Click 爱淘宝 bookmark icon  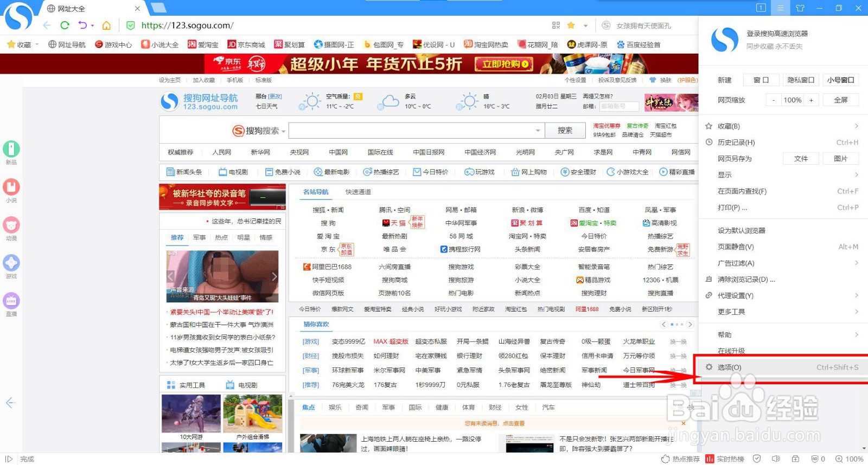[x=192, y=44]
